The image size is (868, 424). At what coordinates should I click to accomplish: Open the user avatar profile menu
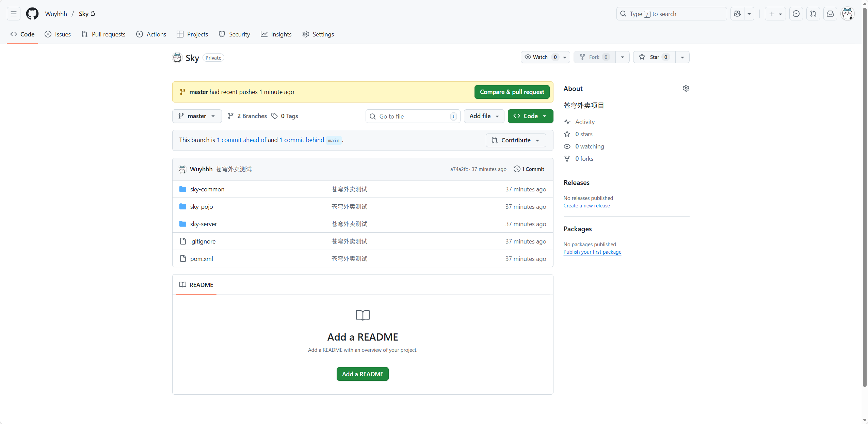(x=847, y=14)
